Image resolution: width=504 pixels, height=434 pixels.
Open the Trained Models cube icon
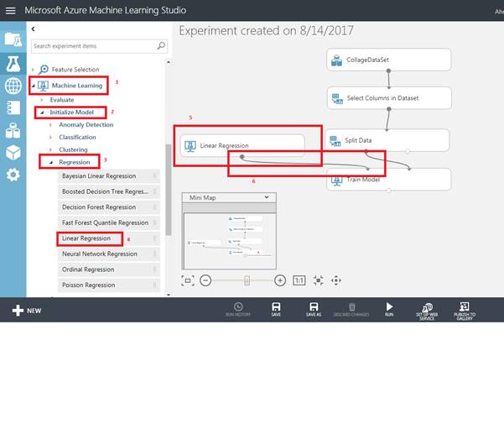tap(13, 153)
